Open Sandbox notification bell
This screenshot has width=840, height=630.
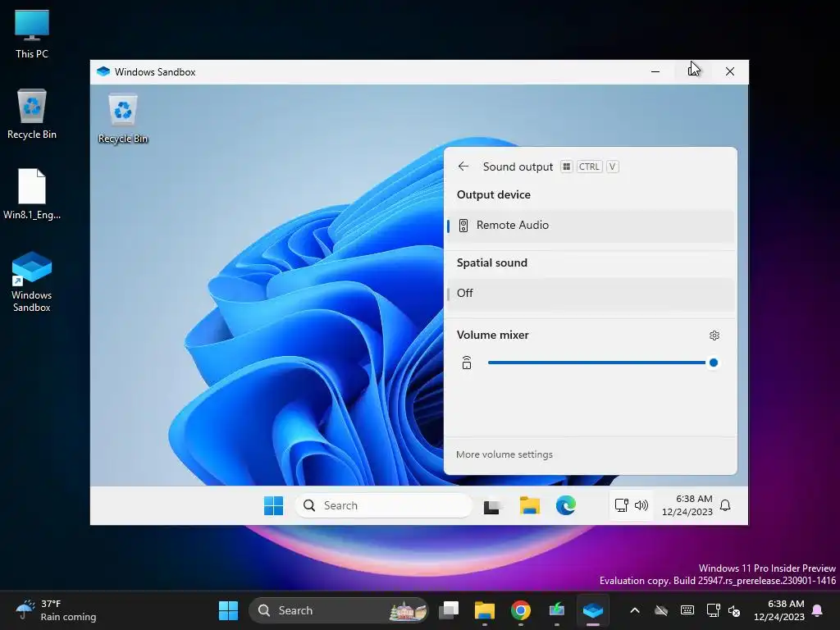725,505
